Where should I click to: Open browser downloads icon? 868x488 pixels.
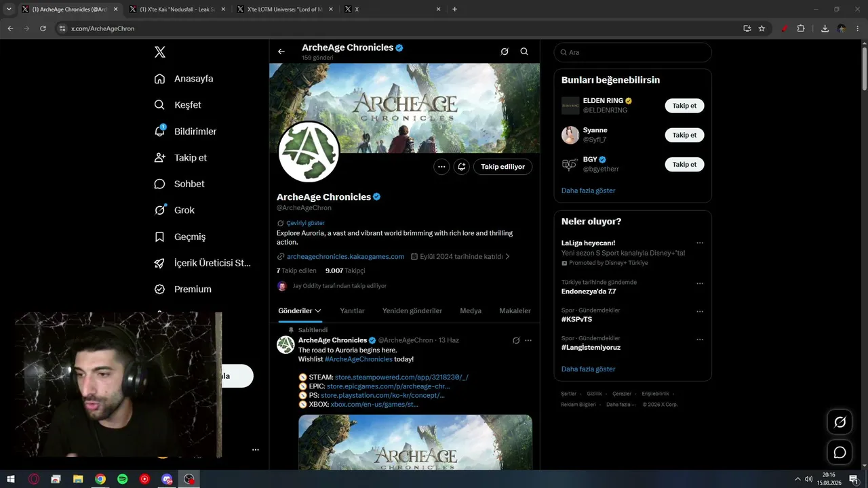pyautogui.click(x=825, y=28)
